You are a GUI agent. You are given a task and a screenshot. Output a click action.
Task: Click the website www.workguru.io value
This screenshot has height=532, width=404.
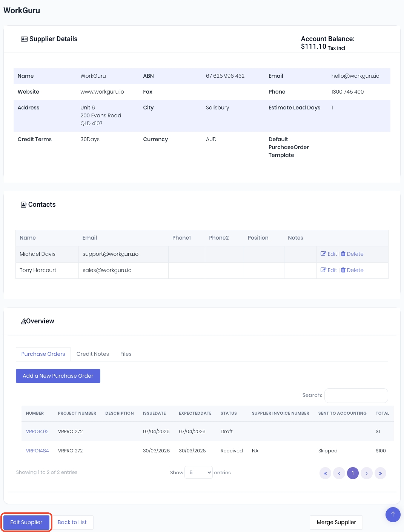[x=102, y=92]
